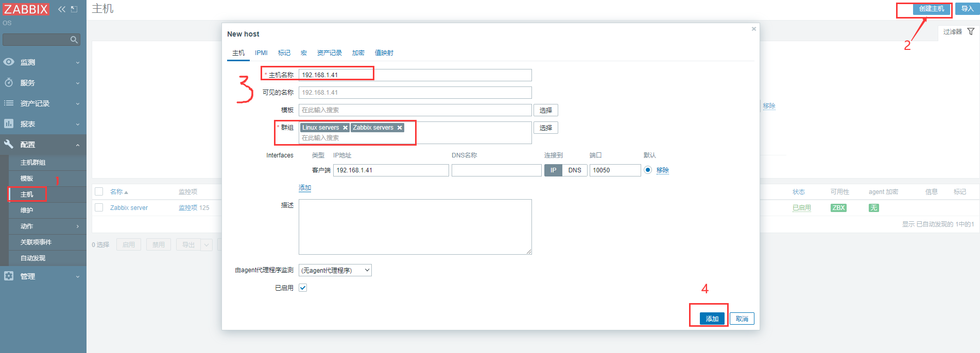Click the 管理 gear icon
This screenshot has height=353, width=980.
(x=9, y=276)
